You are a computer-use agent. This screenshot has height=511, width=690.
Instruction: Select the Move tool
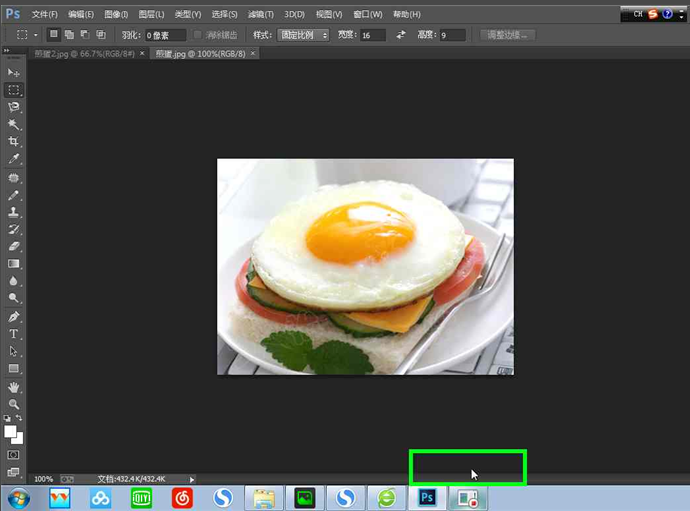point(14,73)
